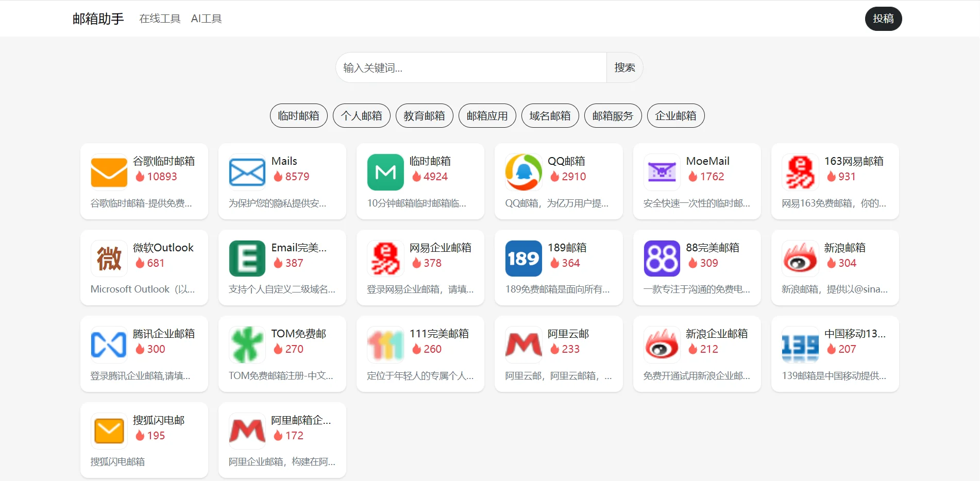Open 腾讯企业邮箱 via its blue icon

108,344
